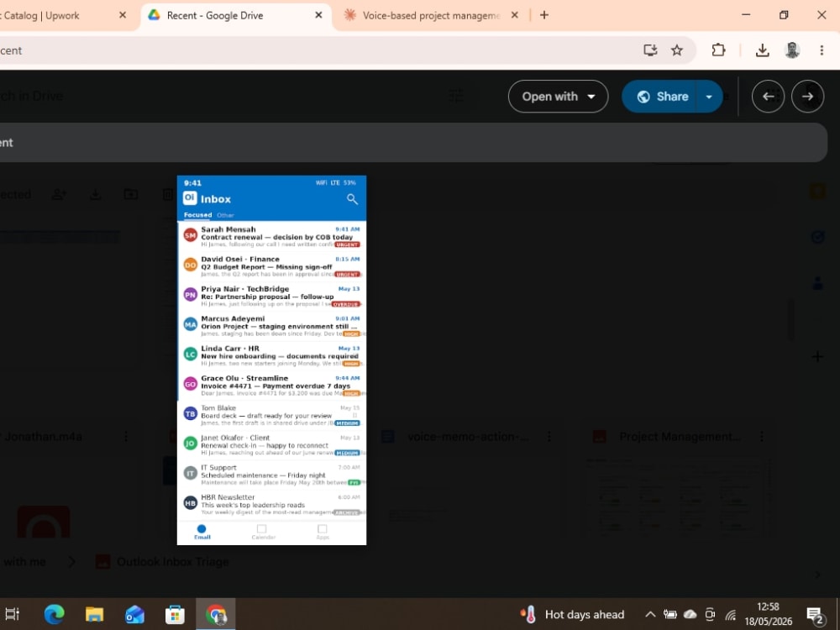Show hidden system tray icons
The height and width of the screenshot is (630, 840).
(x=650, y=614)
